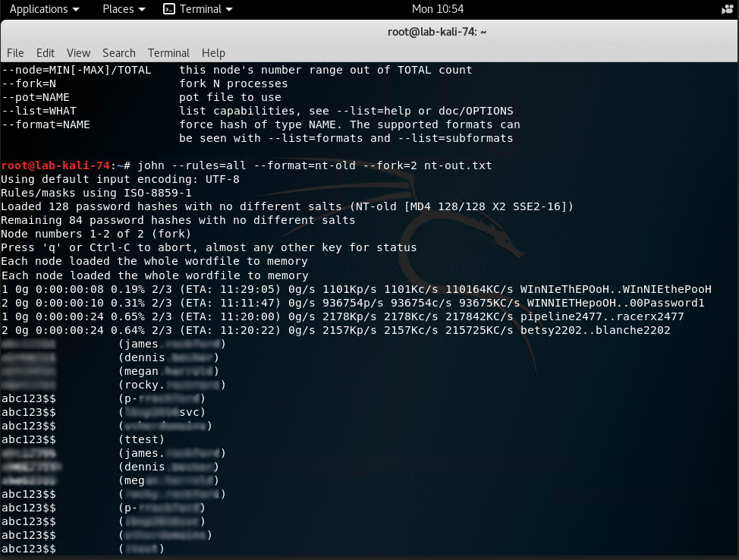Click nt-out.txt file name in command
Screen dimensions: 739x560
pos(458,165)
